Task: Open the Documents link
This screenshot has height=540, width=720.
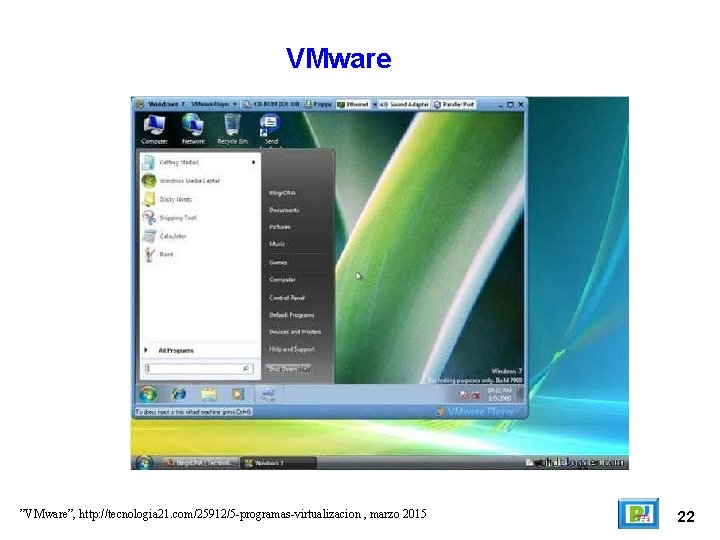Action: coord(284,210)
